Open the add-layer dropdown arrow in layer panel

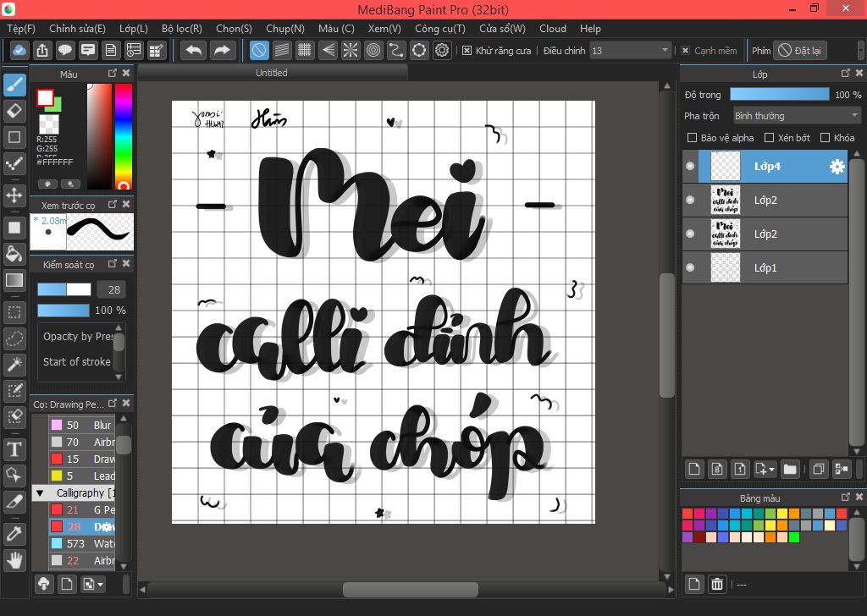pyautogui.click(x=771, y=470)
